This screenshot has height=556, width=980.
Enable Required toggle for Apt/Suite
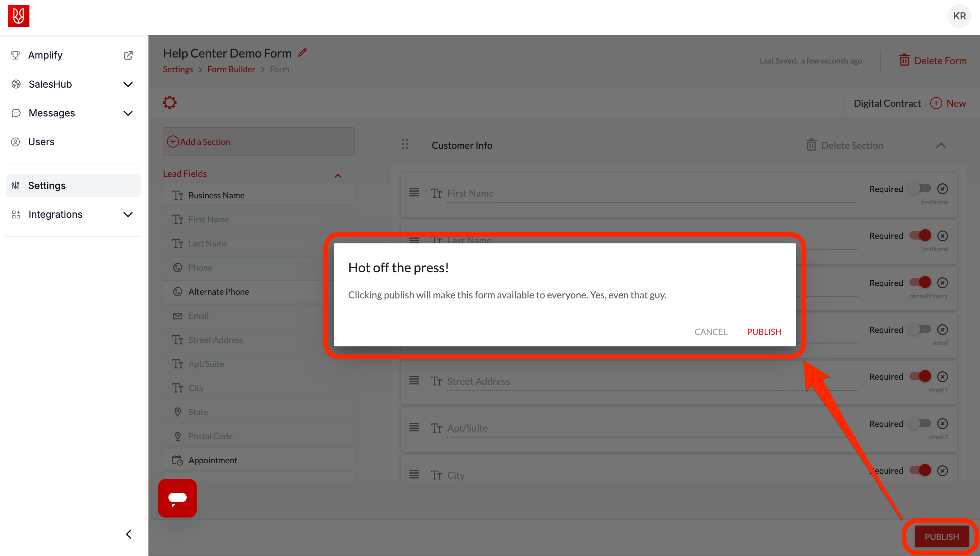coord(920,423)
